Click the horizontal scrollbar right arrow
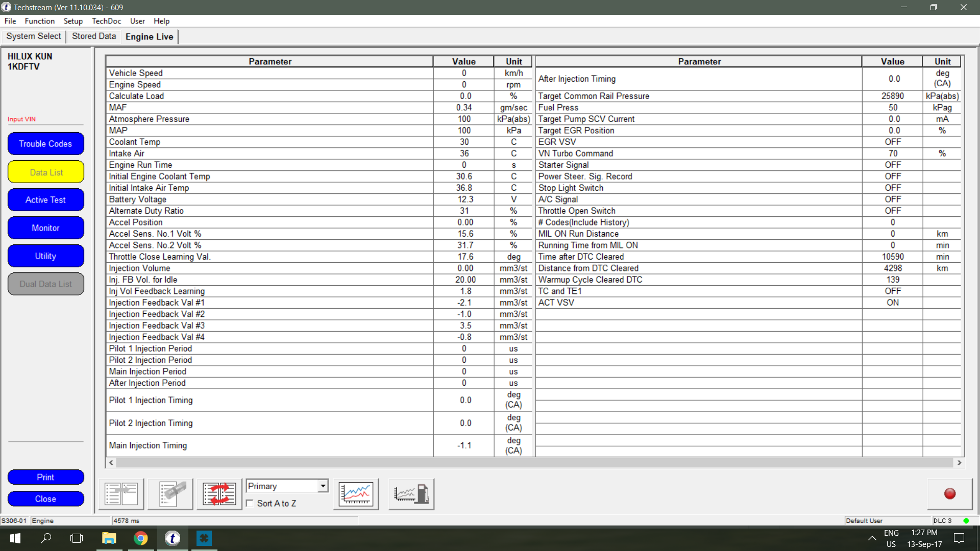This screenshot has width=980, height=551. coord(959,463)
